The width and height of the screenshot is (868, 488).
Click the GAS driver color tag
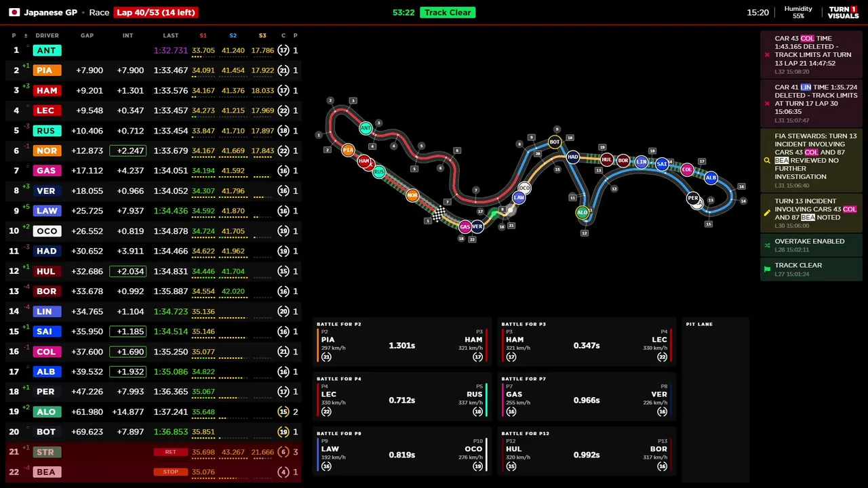click(47, 171)
